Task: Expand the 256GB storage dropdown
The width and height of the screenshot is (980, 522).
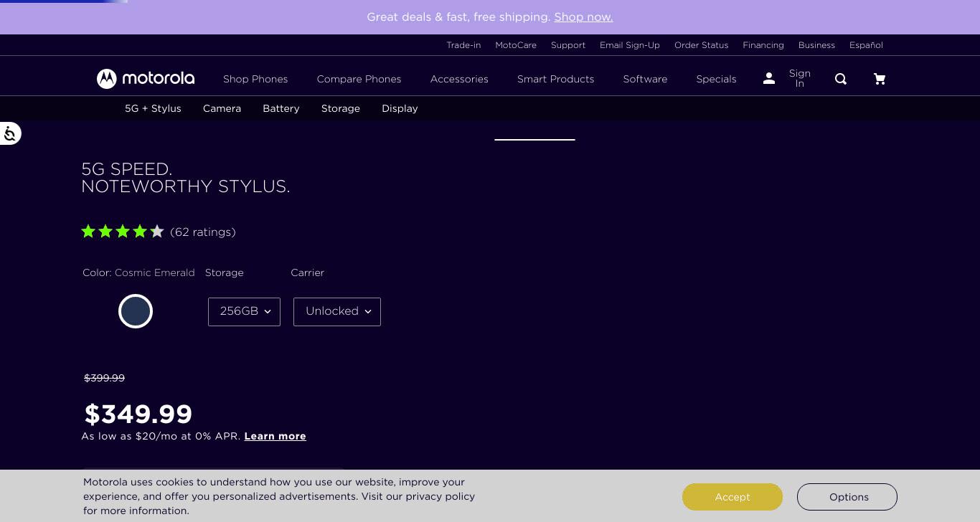Action: click(x=244, y=311)
